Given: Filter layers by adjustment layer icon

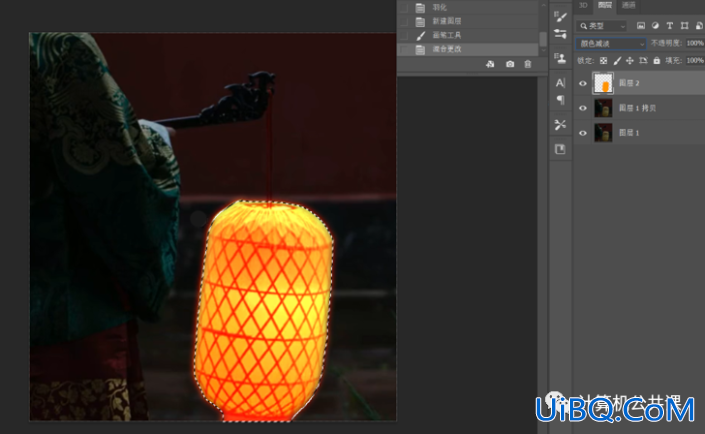Looking at the screenshot, I should [655, 26].
